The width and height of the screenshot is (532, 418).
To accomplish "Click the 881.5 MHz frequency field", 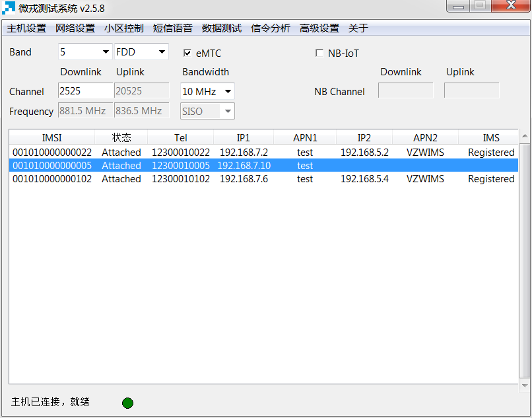I will (86, 110).
